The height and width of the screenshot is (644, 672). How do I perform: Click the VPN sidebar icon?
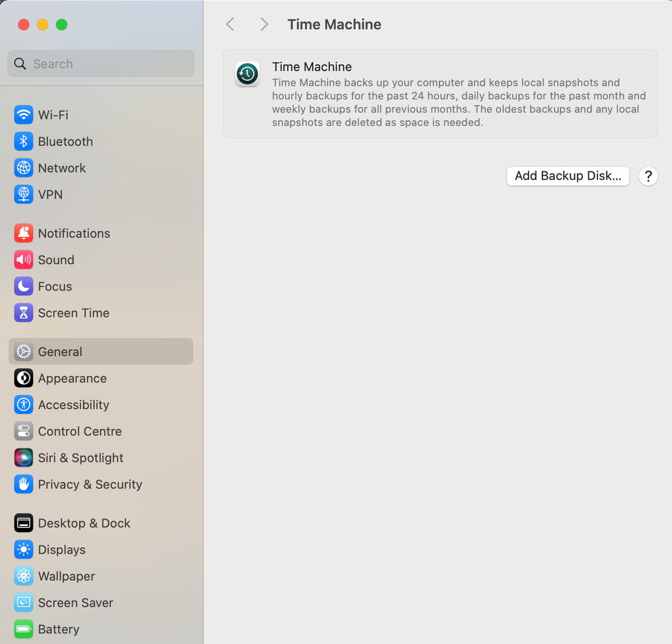point(24,194)
